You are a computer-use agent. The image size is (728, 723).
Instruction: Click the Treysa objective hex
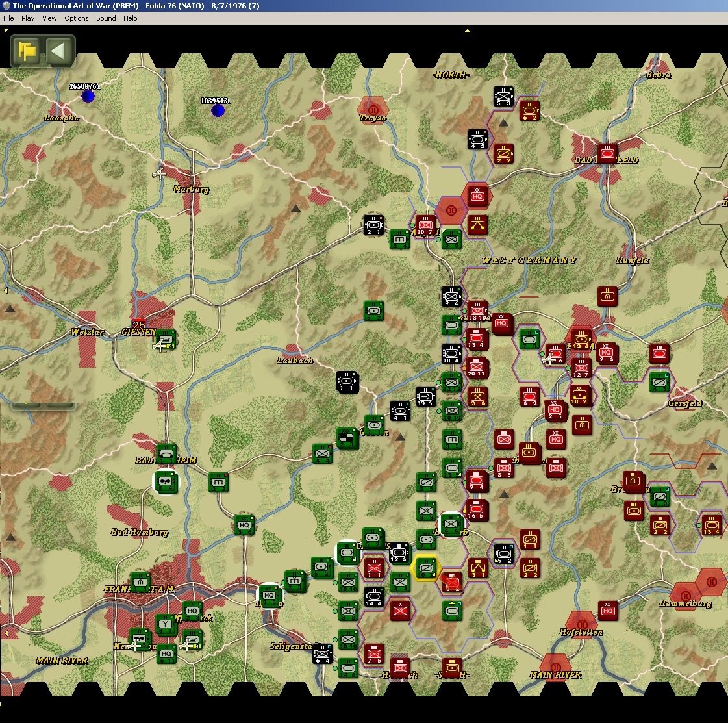coord(373,110)
